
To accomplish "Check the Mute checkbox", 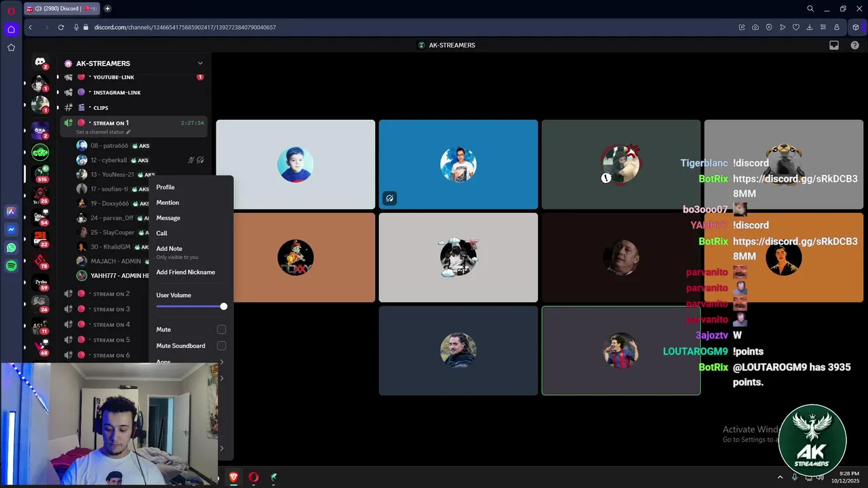I will tap(221, 329).
